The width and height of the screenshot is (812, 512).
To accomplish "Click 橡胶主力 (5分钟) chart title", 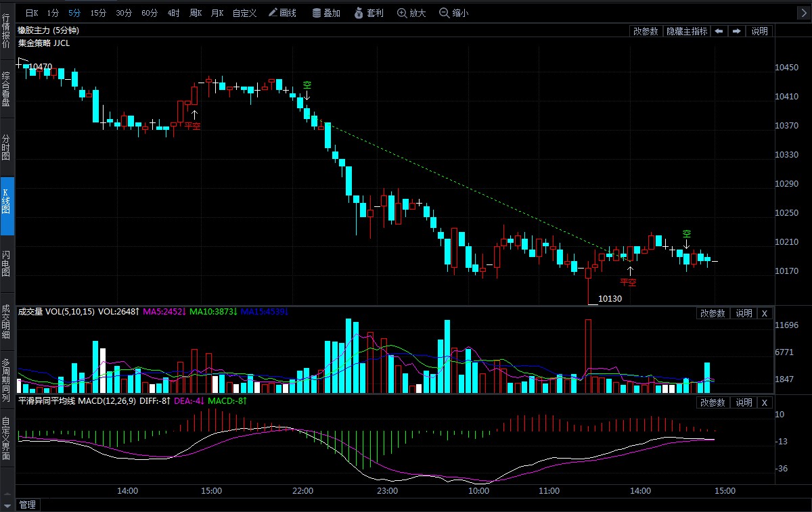I will pyautogui.click(x=48, y=31).
